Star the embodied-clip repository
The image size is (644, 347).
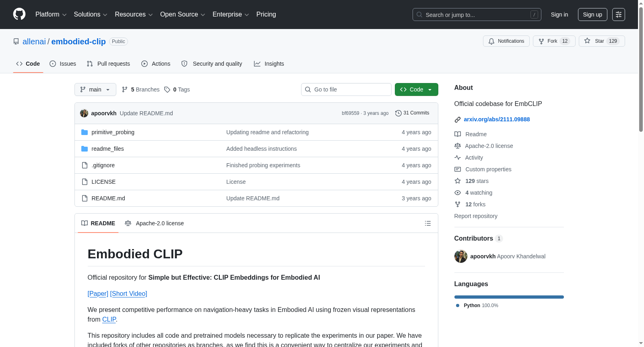(x=602, y=41)
